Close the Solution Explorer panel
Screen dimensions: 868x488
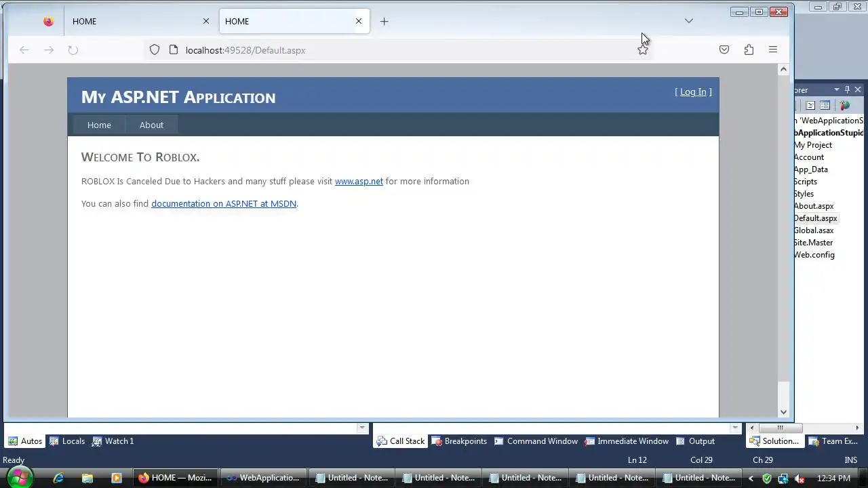(x=858, y=89)
